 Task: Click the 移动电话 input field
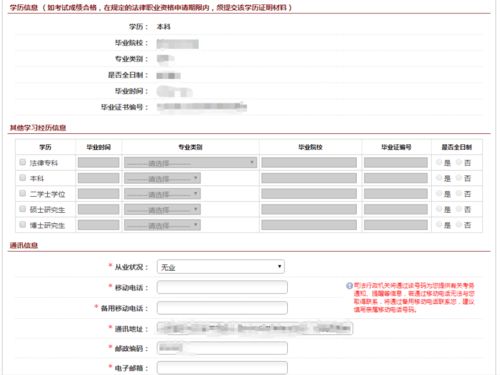pyautogui.click(x=222, y=287)
